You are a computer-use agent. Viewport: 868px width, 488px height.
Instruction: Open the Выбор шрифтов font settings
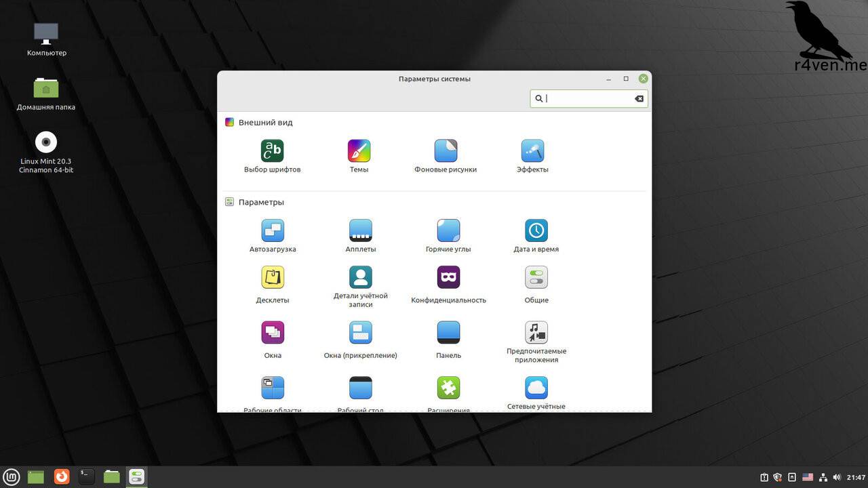click(x=272, y=151)
